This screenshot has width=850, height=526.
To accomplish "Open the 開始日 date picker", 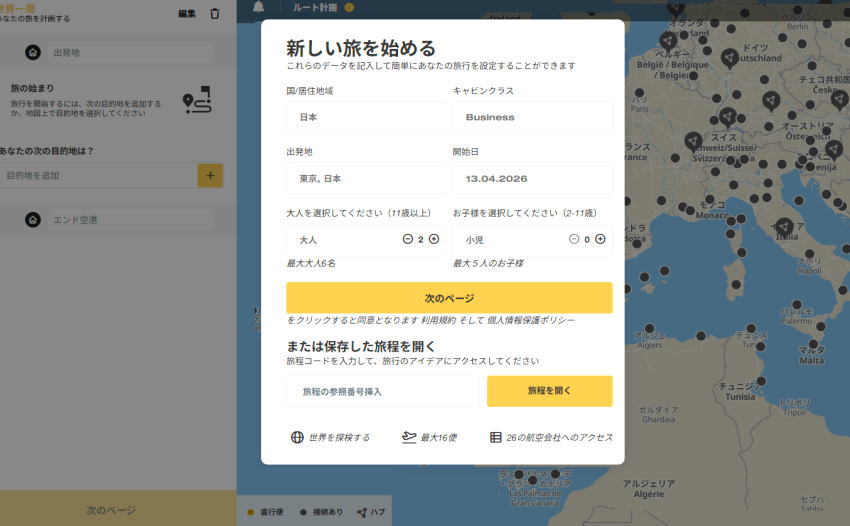I will [532, 178].
